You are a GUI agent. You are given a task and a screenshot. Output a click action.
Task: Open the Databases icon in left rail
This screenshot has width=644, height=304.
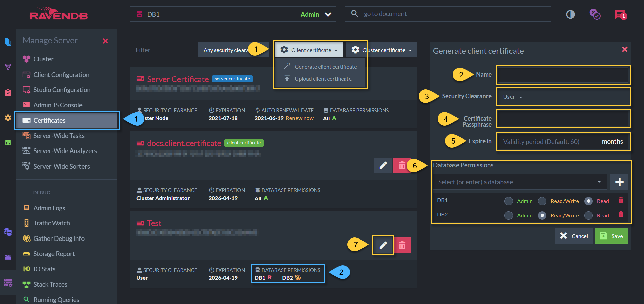[8, 232]
